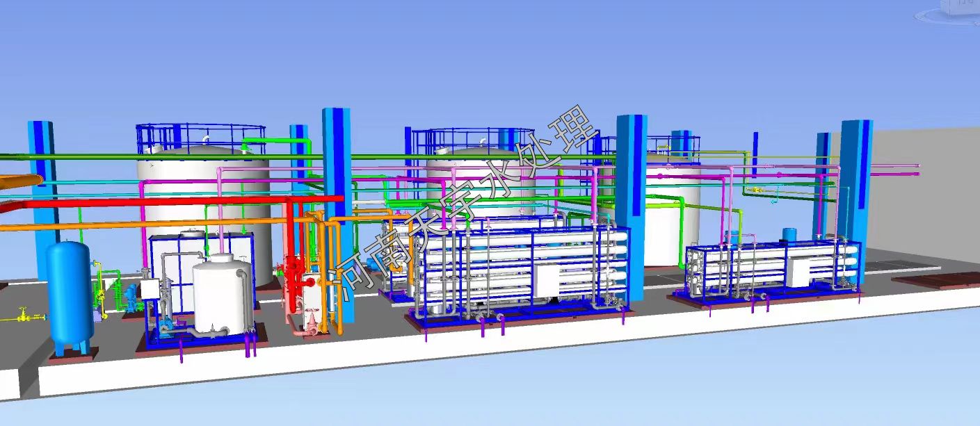Pick the blue pump at the left skid base

[x=165, y=330]
